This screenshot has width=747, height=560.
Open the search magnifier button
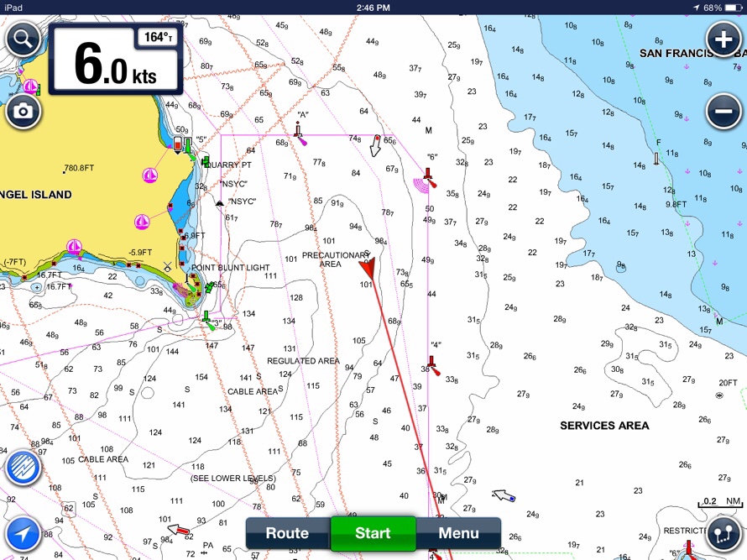click(23, 39)
